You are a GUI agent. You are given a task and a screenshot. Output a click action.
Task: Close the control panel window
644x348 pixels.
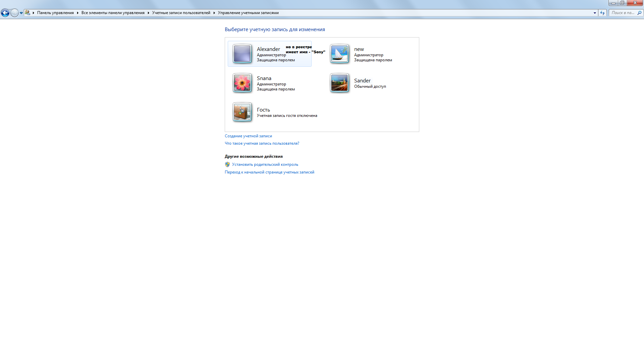[635, 3]
